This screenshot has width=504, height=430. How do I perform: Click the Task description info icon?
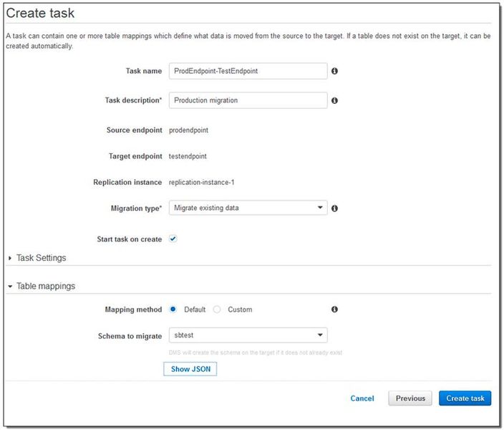[x=334, y=100]
